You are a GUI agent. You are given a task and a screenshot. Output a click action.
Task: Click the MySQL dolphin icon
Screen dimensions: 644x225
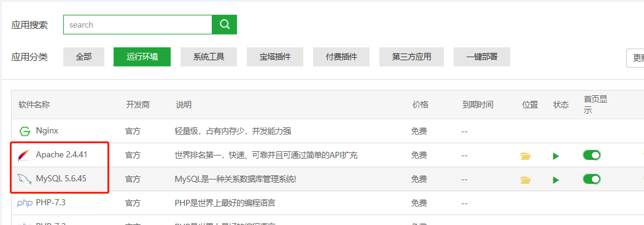(x=25, y=180)
